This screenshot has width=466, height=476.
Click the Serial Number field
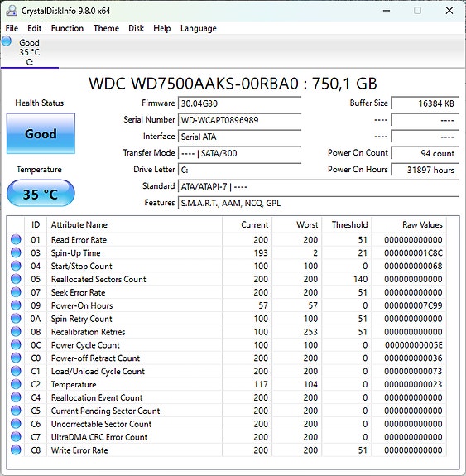pyautogui.click(x=239, y=120)
